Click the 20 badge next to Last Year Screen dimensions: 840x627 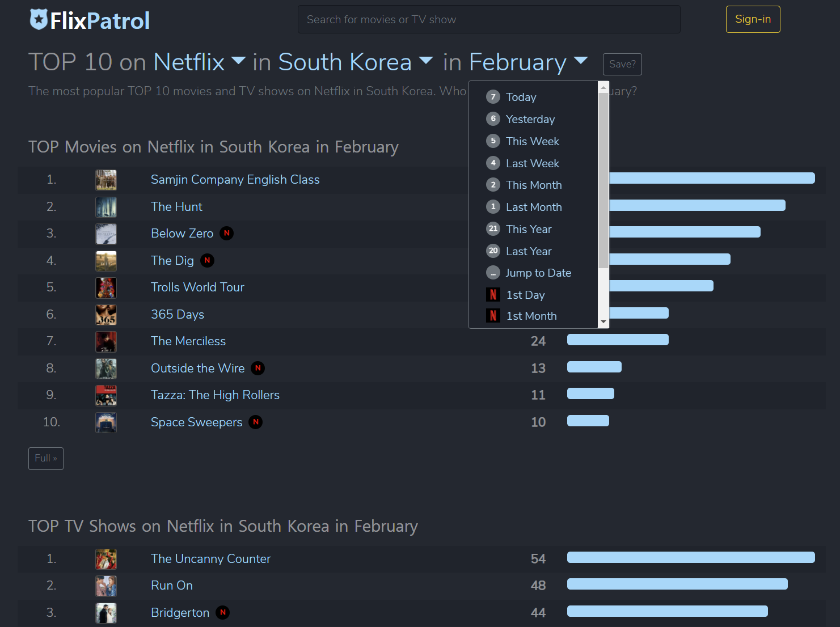[493, 251]
